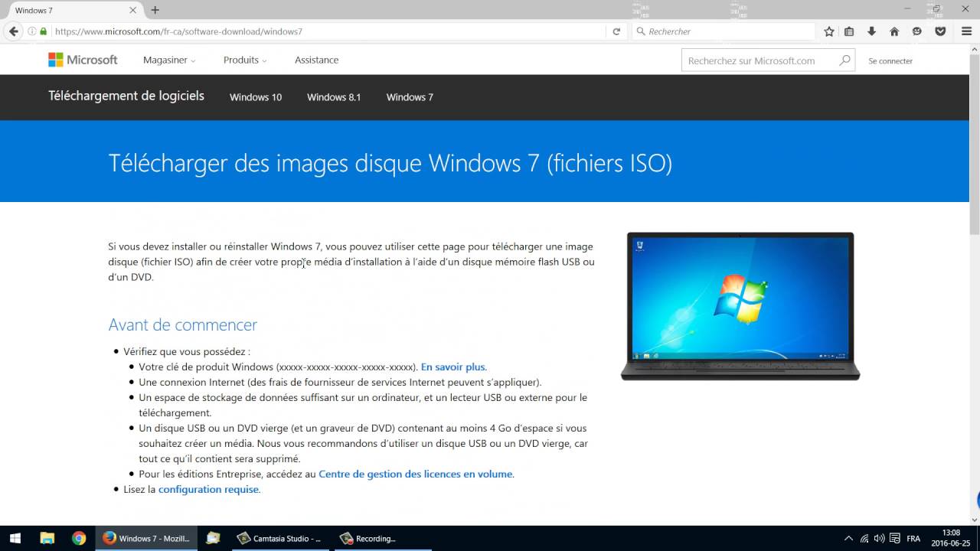This screenshot has height=551, width=980.
Task: Show bookmarks list icon
Action: click(x=849, y=31)
